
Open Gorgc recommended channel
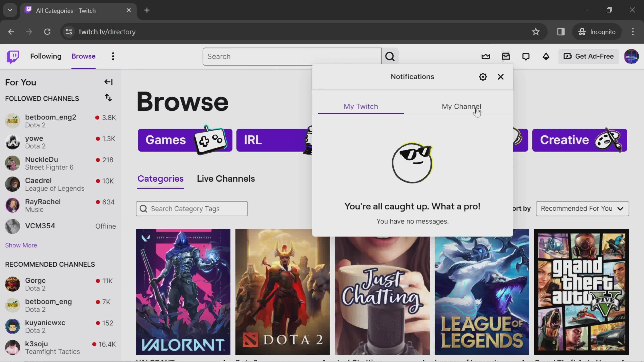[60, 284]
